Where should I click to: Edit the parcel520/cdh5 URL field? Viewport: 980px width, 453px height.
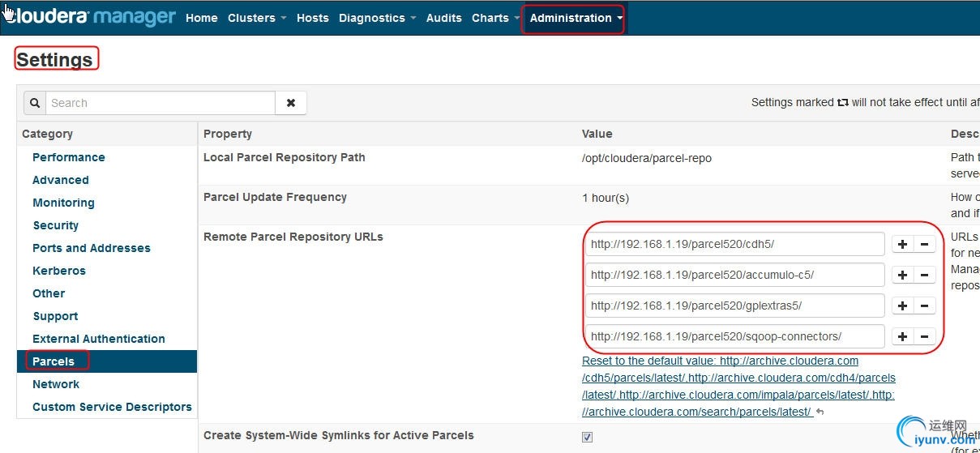(x=735, y=244)
